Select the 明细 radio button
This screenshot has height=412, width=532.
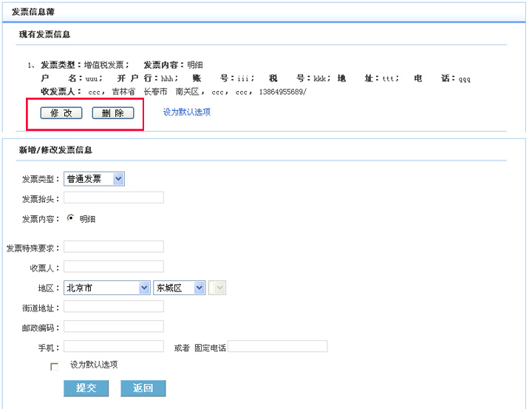coord(71,218)
